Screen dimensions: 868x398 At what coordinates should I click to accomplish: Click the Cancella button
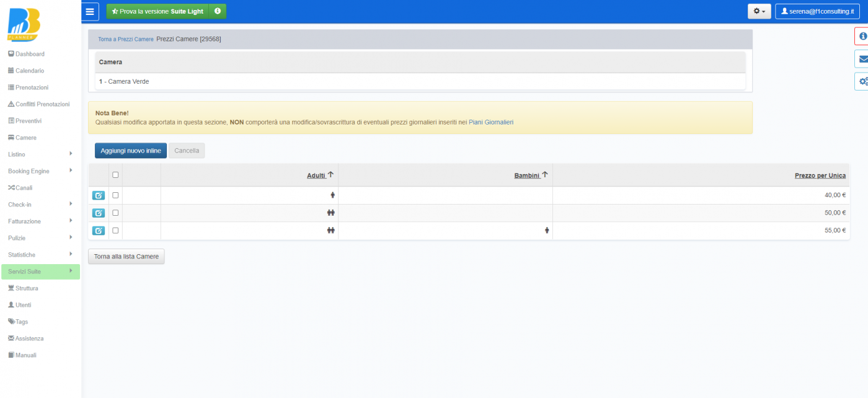tap(187, 151)
